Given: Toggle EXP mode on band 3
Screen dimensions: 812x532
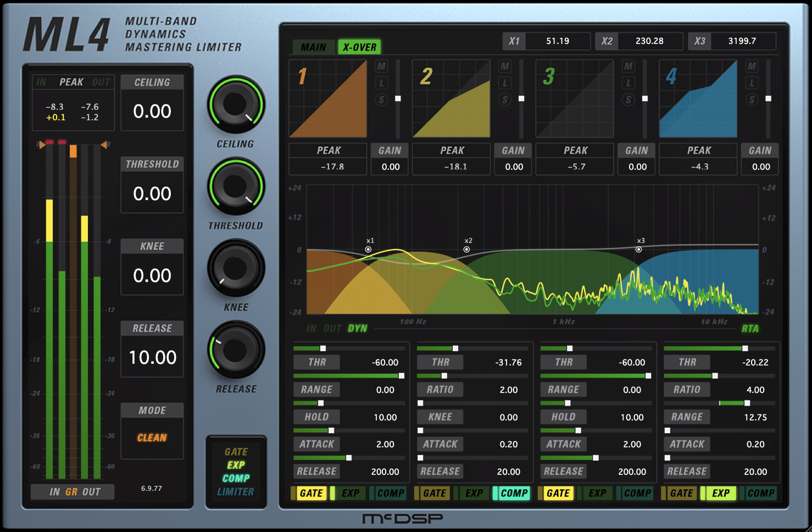Looking at the screenshot, I should pyautogui.click(x=597, y=493).
